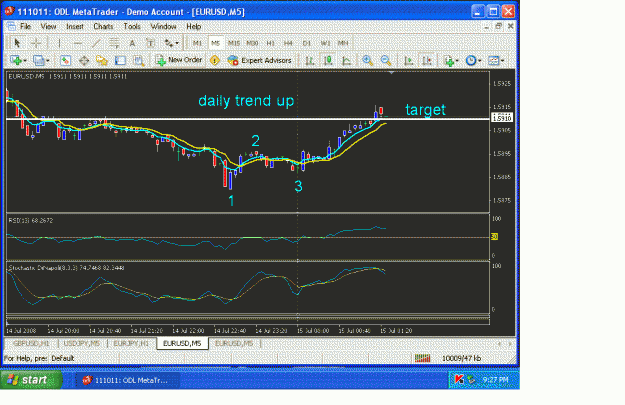Switch to EURJPY,H1 chart tab
This screenshot has width=625, height=405.
click(x=131, y=344)
